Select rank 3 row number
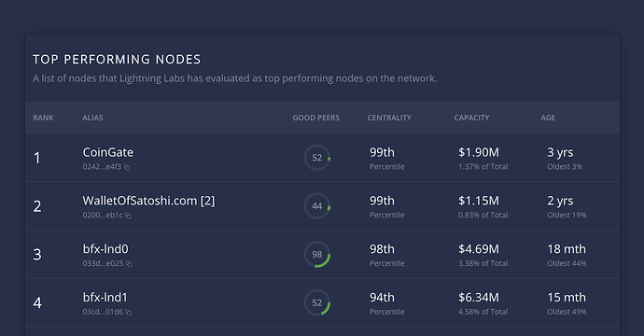This screenshot has width=644, height=336. tap(37, 255)
